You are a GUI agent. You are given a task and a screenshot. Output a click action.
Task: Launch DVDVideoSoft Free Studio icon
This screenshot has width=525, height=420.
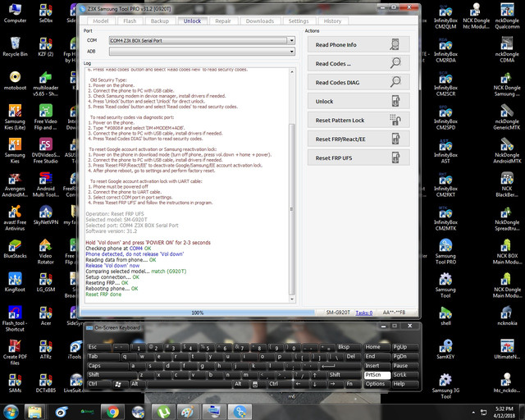[x=46, y=151]
